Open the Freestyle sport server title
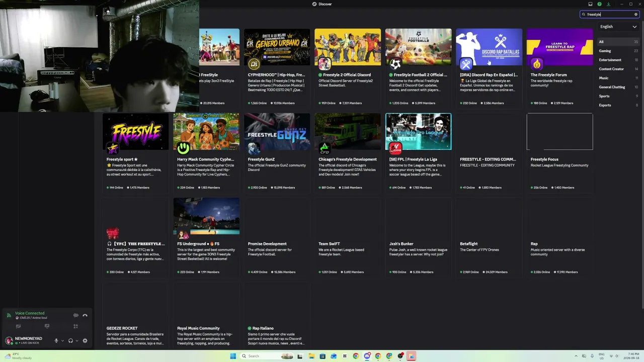 [122, 159]
